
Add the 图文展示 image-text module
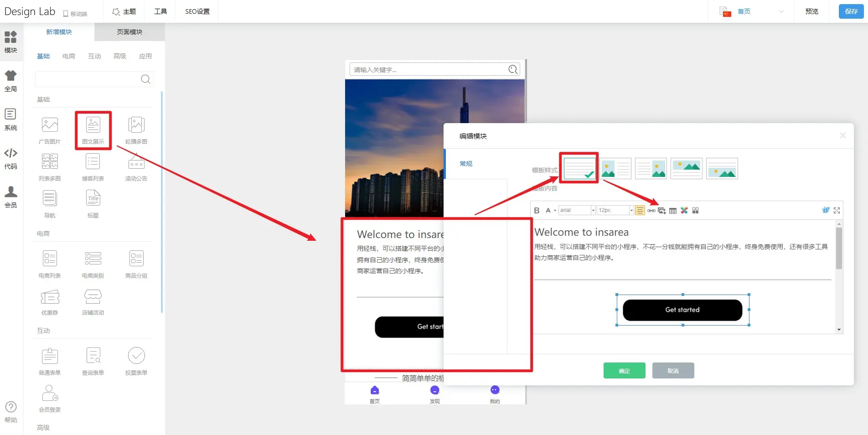pyautogui.click(x=93, y=129)
